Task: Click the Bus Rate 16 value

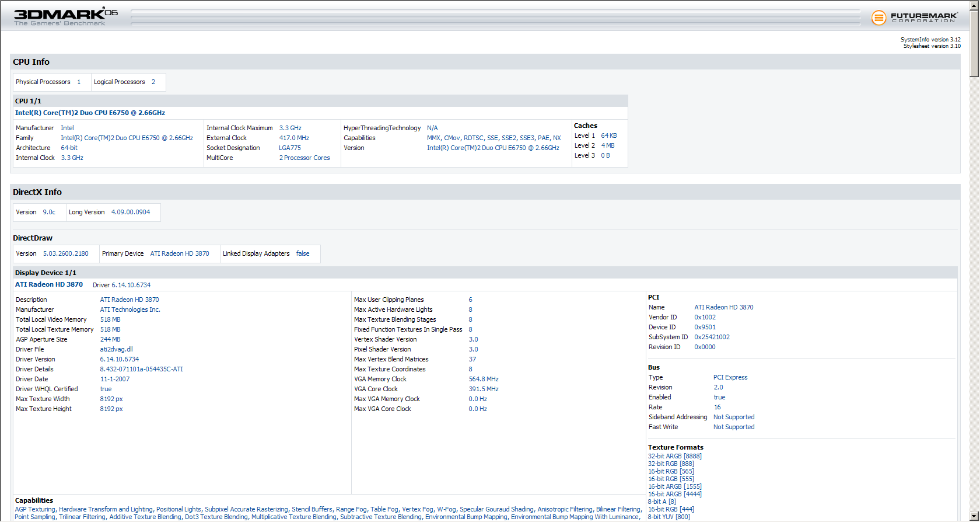Action: tap(717, 407)
